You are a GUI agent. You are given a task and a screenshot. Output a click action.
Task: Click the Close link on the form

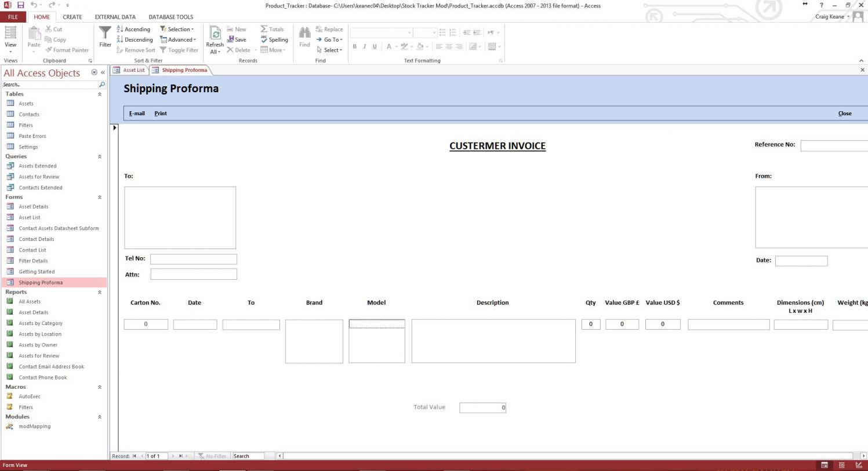[845, 114]
